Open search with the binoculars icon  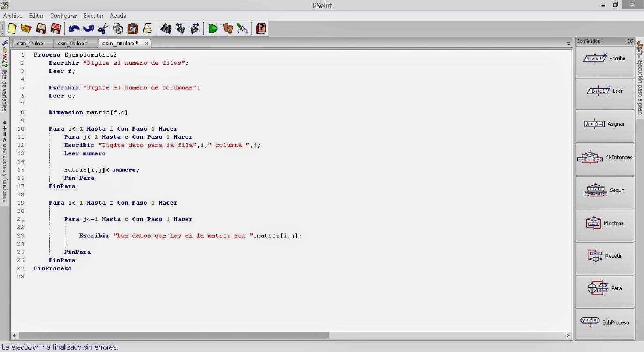coord(166,29)
